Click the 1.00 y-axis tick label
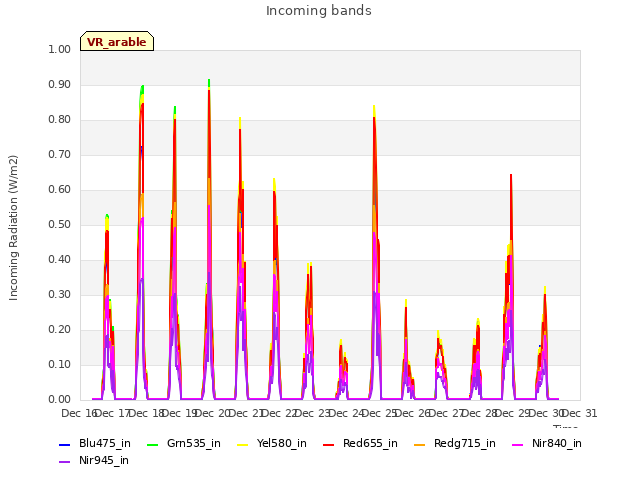640x480 pixels. pos(60,49)
